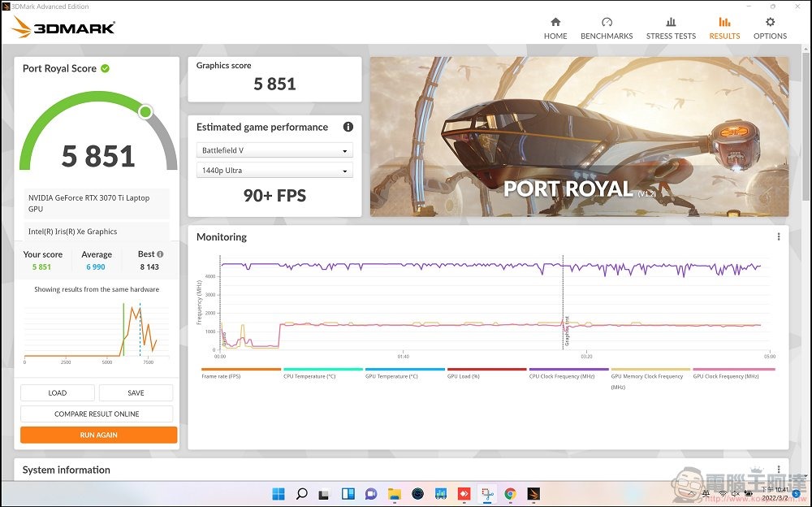Screen dimensions: 812x507
Task: Open the Monitoring panel three-dot menu
Action: 779,237
